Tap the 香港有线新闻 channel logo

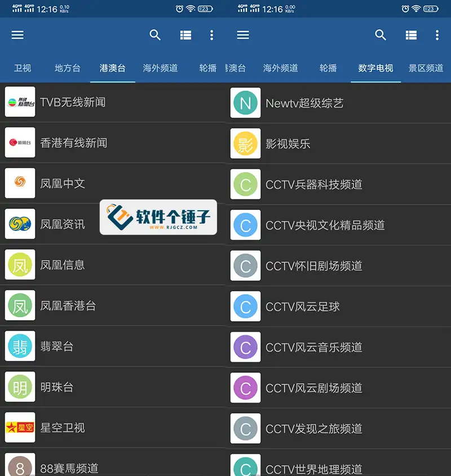pyautogui.click(x=20, y=143)
